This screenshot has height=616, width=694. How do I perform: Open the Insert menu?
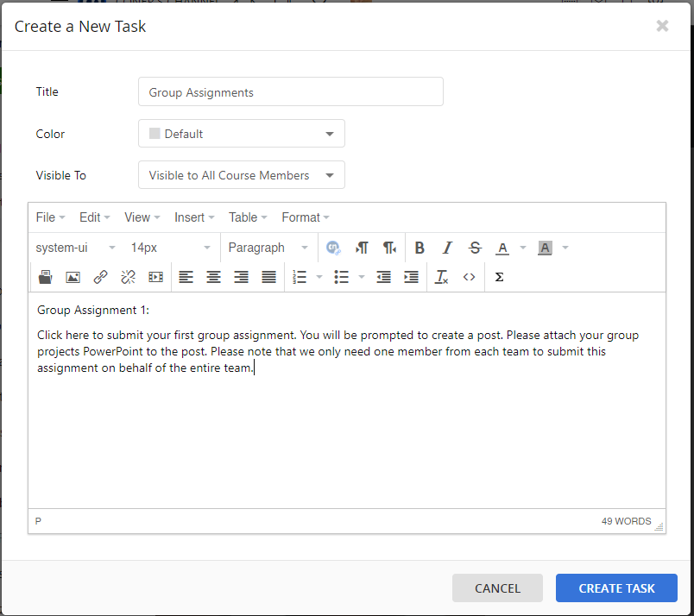click(x=194, y=217)
